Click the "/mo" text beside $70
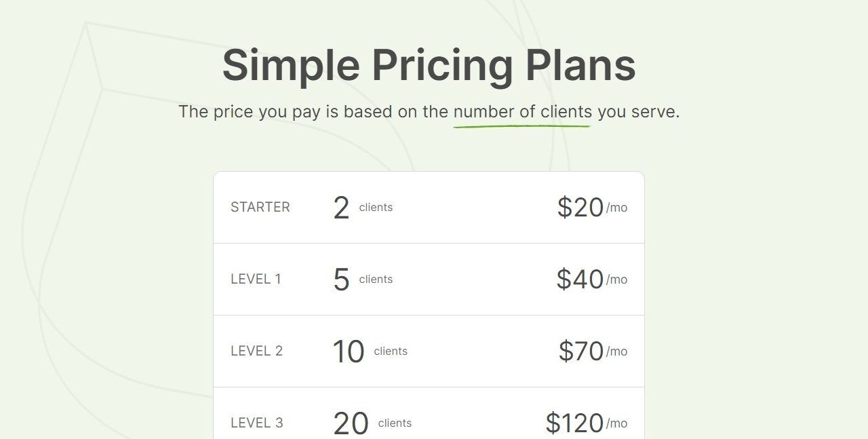This screenshot has height=439, width=868. [x=616, y=351]
